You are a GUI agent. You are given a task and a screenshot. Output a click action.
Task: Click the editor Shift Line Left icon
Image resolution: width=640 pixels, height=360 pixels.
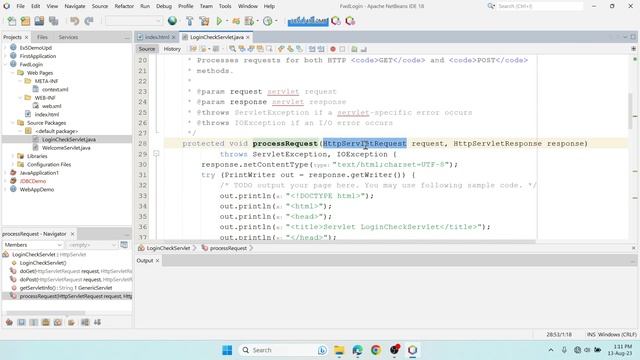tap(312, 49)
